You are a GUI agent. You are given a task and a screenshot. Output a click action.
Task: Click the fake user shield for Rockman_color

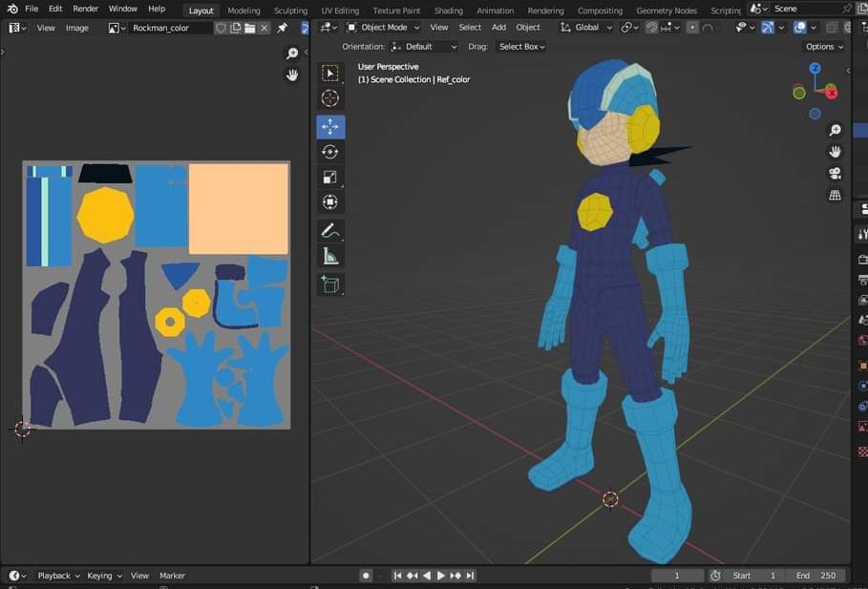(221, 28)
